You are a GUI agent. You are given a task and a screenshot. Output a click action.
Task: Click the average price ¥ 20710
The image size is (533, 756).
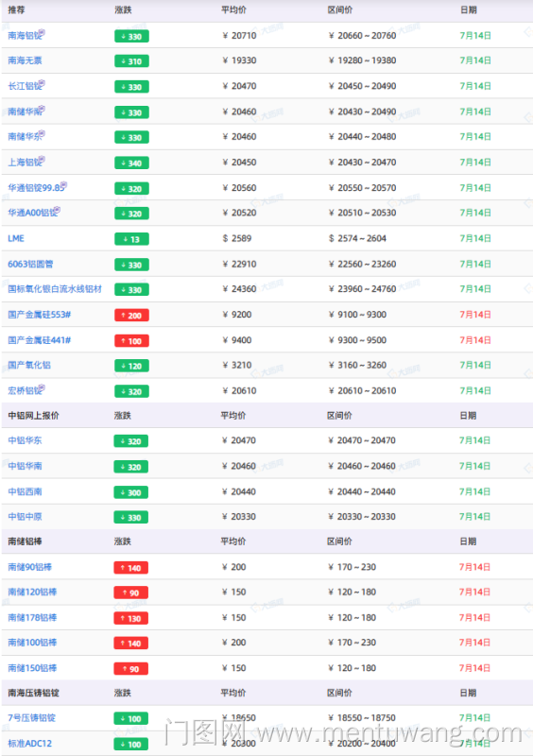point(239,35)
